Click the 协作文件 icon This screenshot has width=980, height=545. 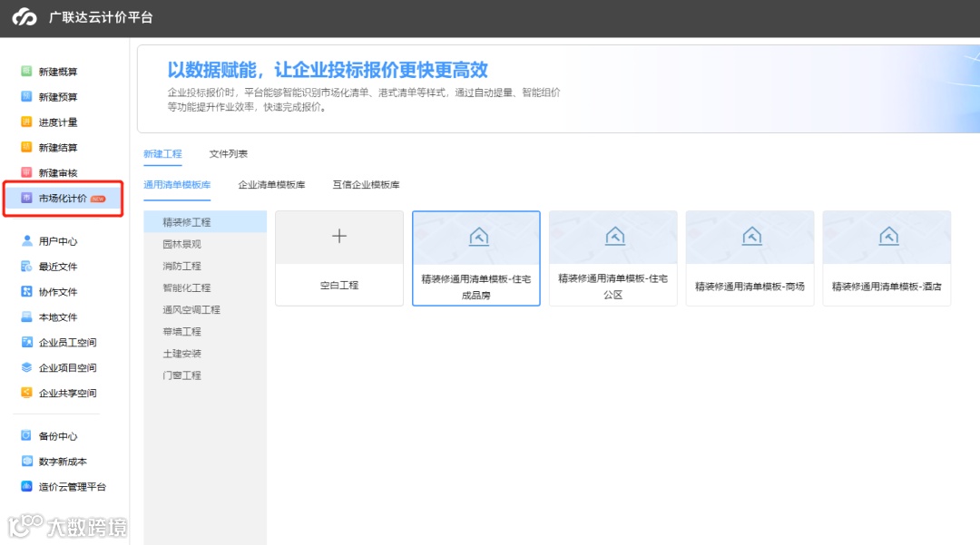[x=26, y=291]
